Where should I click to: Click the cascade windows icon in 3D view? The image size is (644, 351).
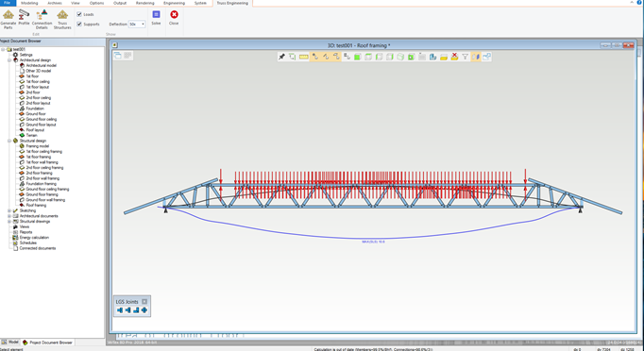(118, 56)
